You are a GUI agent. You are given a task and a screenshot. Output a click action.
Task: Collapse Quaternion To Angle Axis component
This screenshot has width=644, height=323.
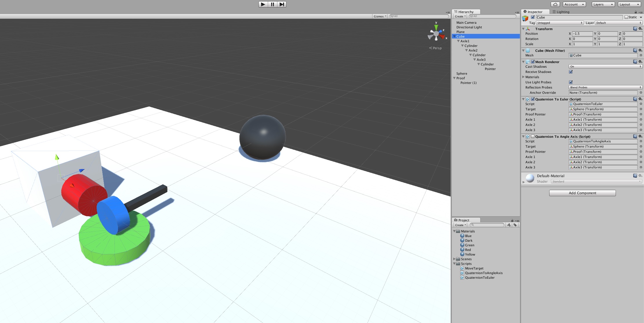pos(523,136)
